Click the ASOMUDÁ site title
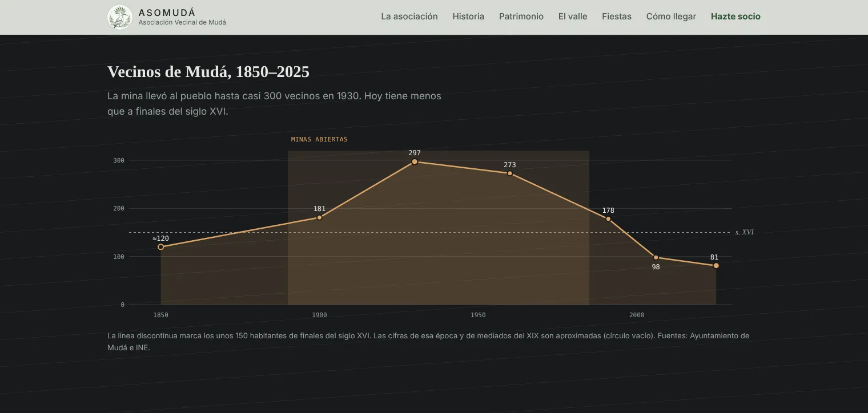Viewport: 868px width, 413px height. [x=167, y=13]
